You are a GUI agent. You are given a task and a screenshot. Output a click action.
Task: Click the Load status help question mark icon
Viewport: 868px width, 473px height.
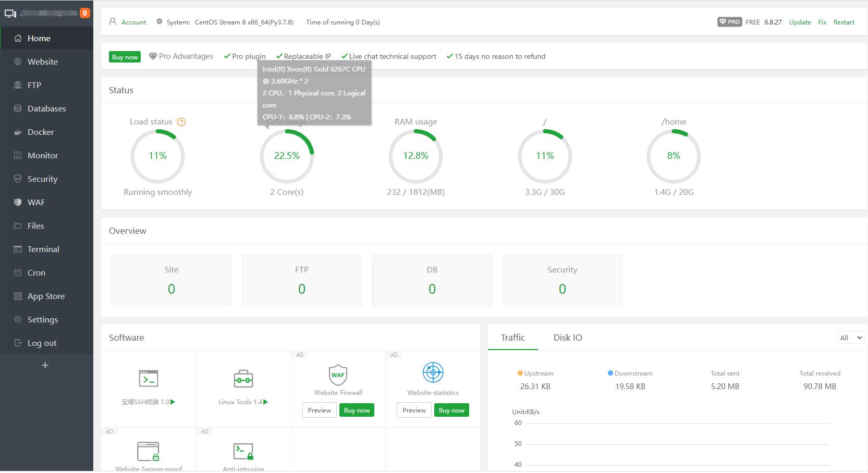click(x=181, y=122)
